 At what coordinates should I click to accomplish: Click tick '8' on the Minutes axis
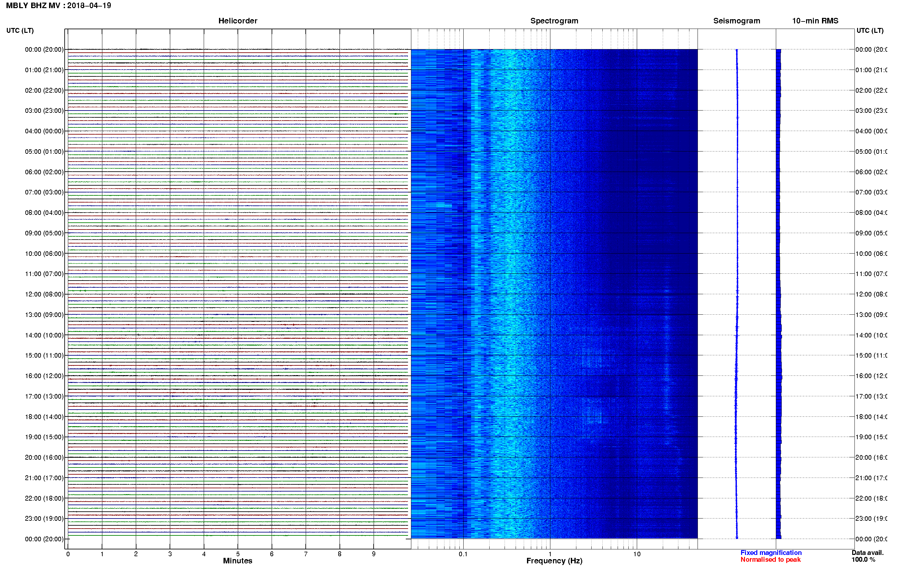340,554
